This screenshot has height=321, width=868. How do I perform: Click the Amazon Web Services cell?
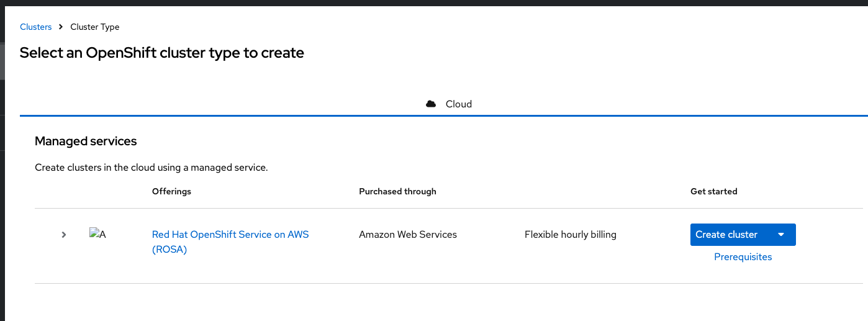407,235
